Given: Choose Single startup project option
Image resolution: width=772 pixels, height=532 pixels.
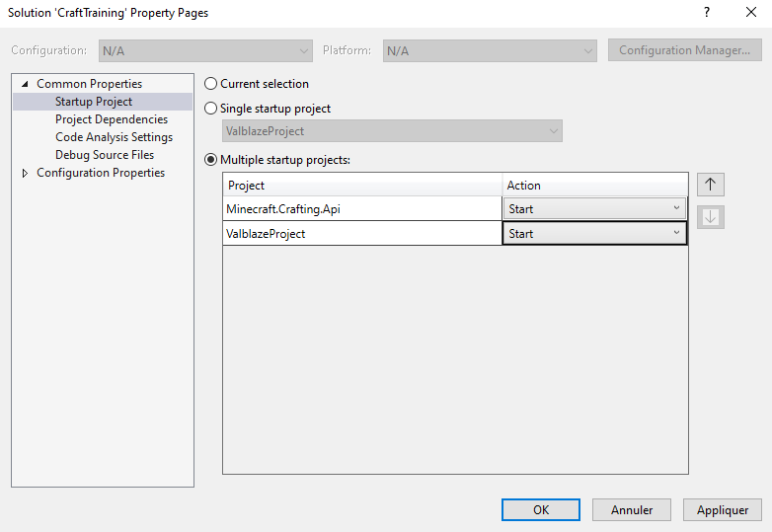Looking at the screenshot, I should pos(210,109).
